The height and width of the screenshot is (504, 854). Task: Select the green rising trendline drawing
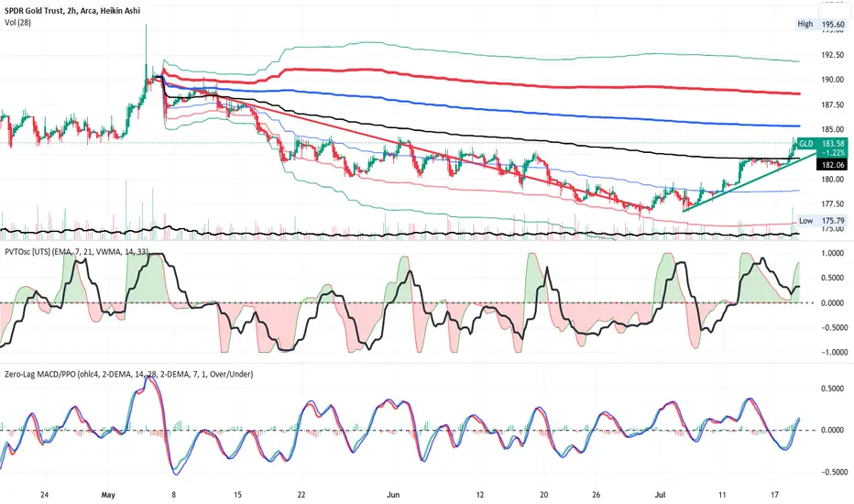[x=749, y=181]
